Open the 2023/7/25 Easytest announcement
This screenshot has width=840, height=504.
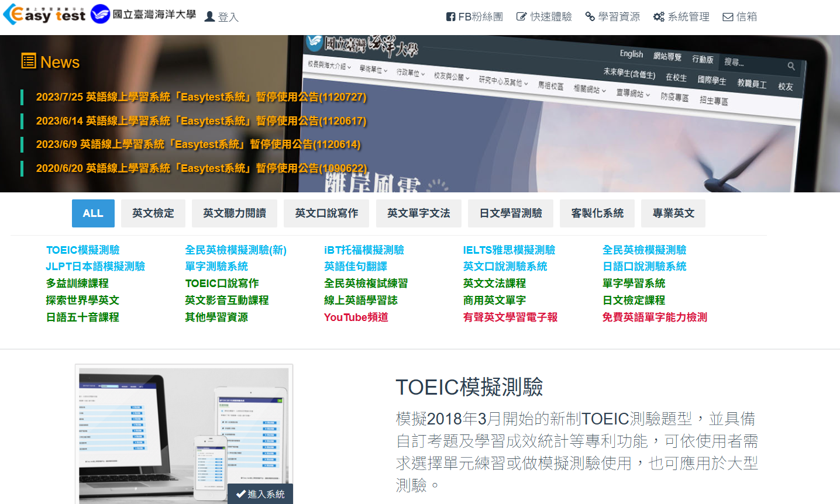coord(201,97)
